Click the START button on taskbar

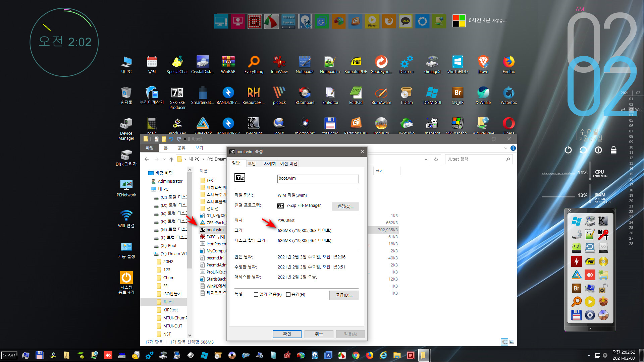[x=9, y=355]
